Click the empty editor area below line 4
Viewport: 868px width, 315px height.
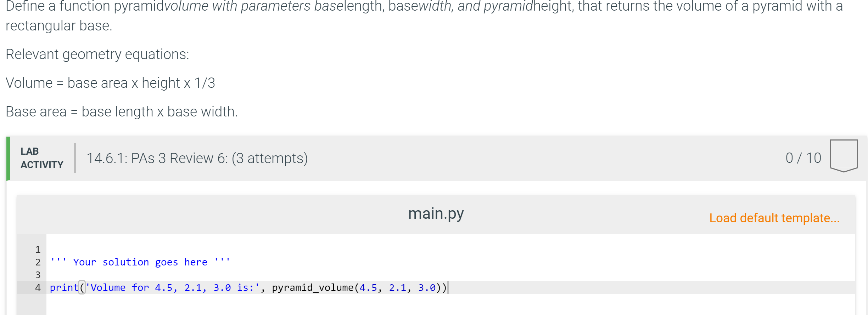pos(450,304)
